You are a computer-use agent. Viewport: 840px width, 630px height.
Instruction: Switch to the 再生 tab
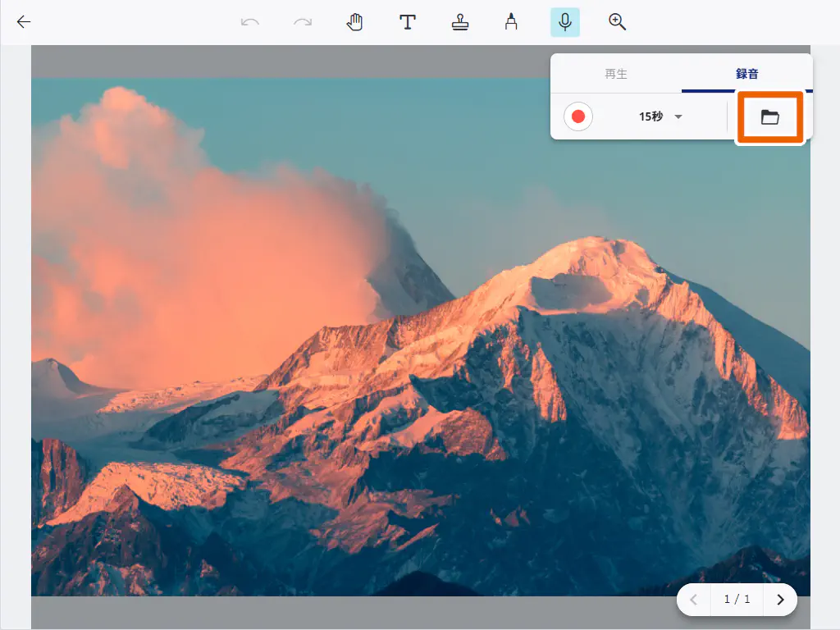pos(616,74)
